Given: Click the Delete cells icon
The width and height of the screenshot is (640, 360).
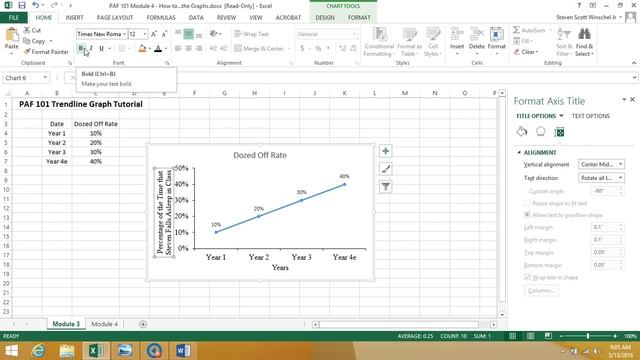Looking at the screenshot, I should pos(477,33).
